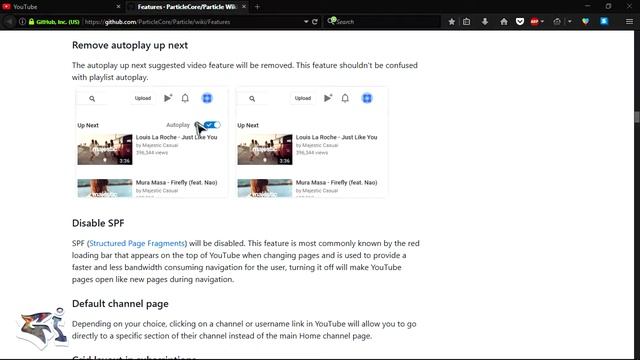
Task: Expand the Greasemonkey dropdown arrow
Action: coord(569,22)
